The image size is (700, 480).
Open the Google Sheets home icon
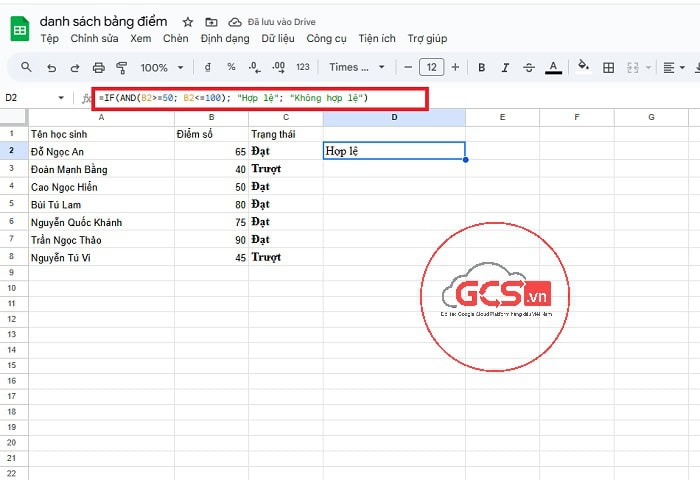point(19,29)
